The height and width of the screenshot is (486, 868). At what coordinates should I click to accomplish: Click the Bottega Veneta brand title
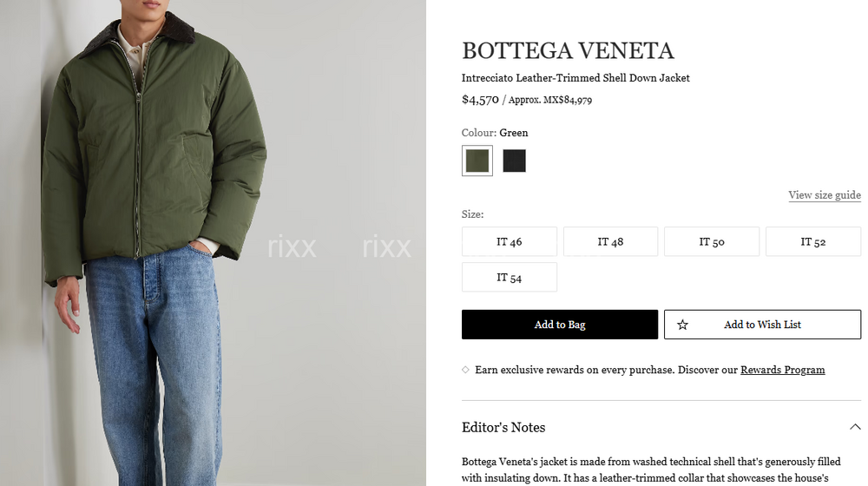click(x=568, y=51)
